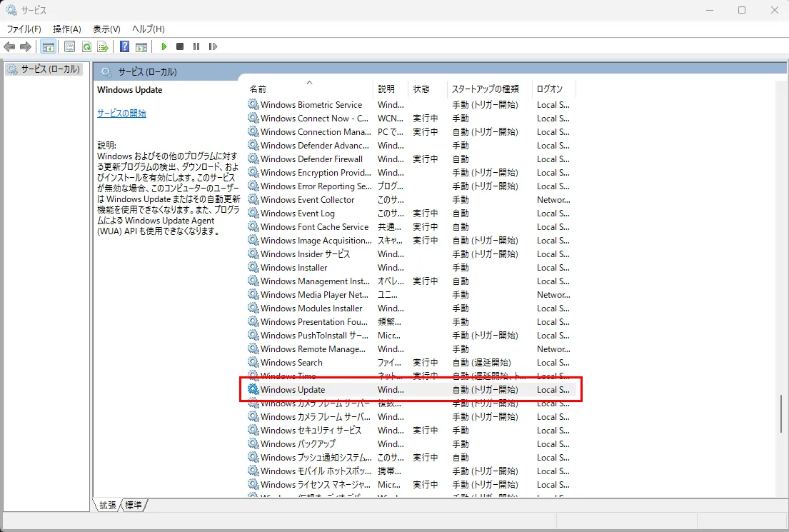Click 実行中 status in Windows Event Log row

click(x=425, y=213)
